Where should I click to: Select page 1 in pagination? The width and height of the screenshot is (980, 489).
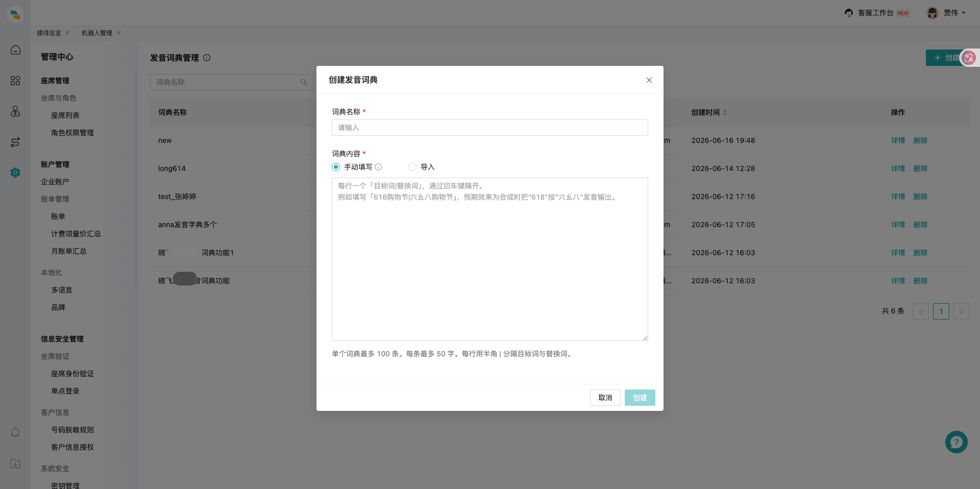(941, 311)
